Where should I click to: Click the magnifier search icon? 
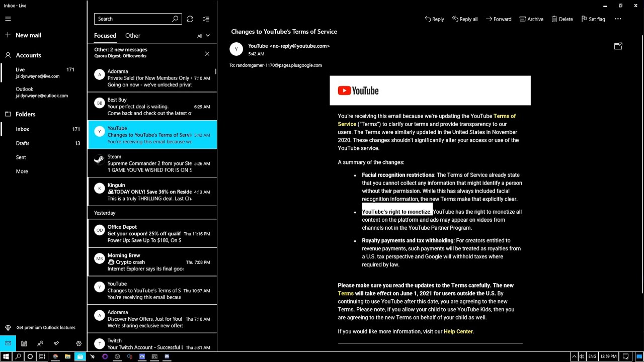(x=175, y=19)
